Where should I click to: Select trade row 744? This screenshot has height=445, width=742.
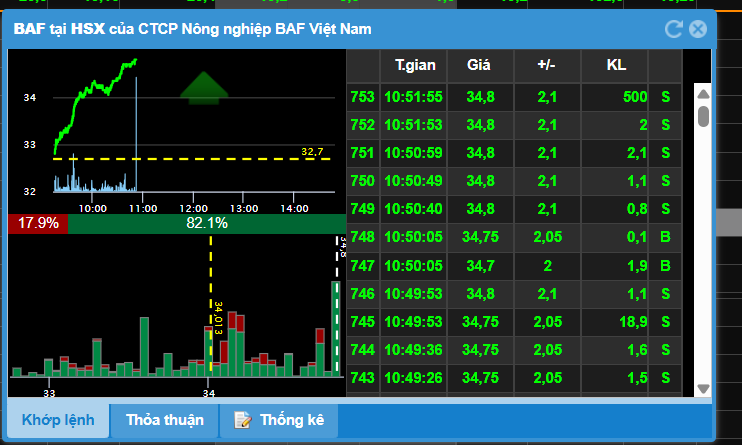pyautogui.click(x=514, y=350)
